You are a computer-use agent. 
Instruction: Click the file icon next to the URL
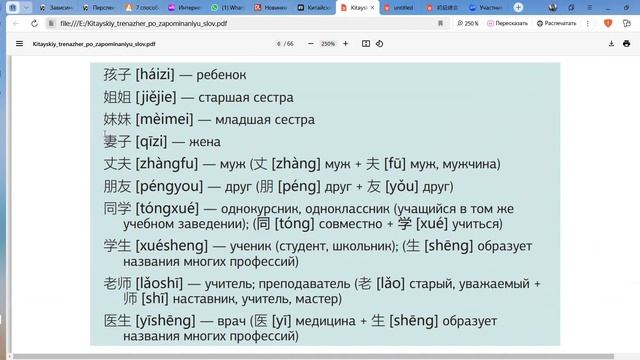(51, 24)
